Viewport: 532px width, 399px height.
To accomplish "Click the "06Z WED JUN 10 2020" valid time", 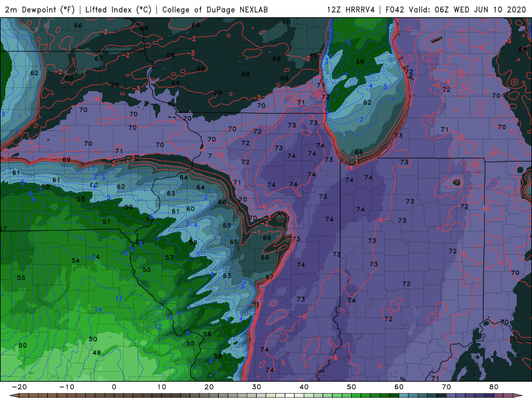I will click(480, 9).
